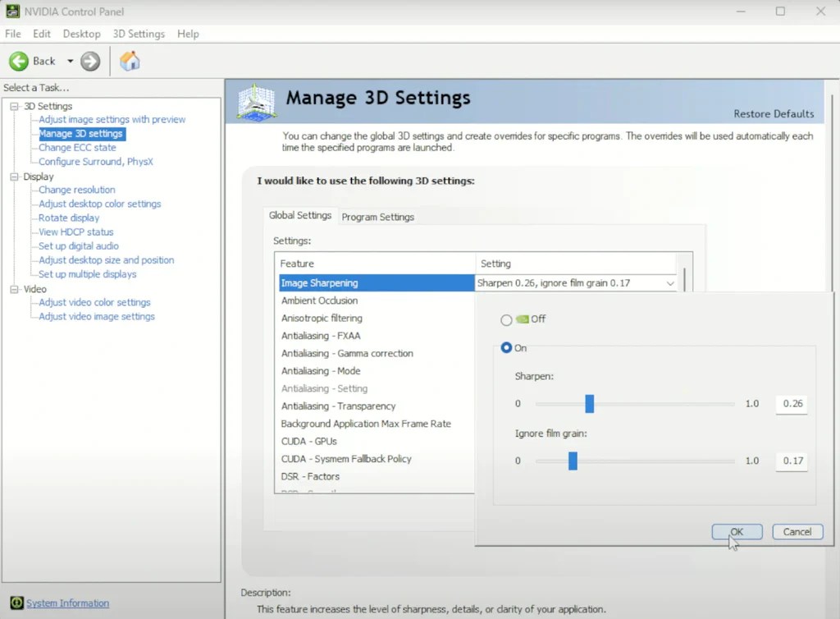Viewport: 840px width, 619px height.
Task: Click the NVIDIA logo beside the Off option
Action: [x=523, y=320]
